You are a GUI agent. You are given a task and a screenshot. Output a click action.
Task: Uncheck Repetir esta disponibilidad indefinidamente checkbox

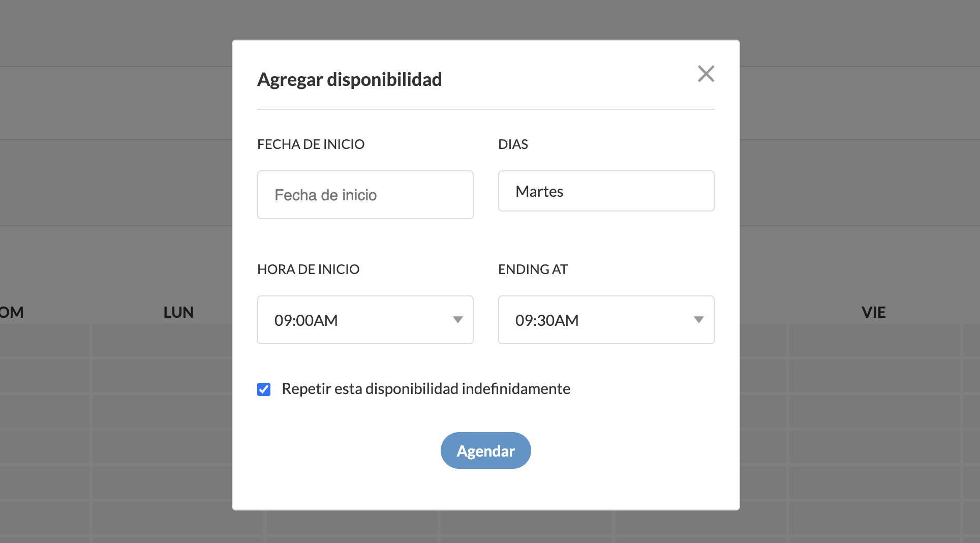point(264,389)
